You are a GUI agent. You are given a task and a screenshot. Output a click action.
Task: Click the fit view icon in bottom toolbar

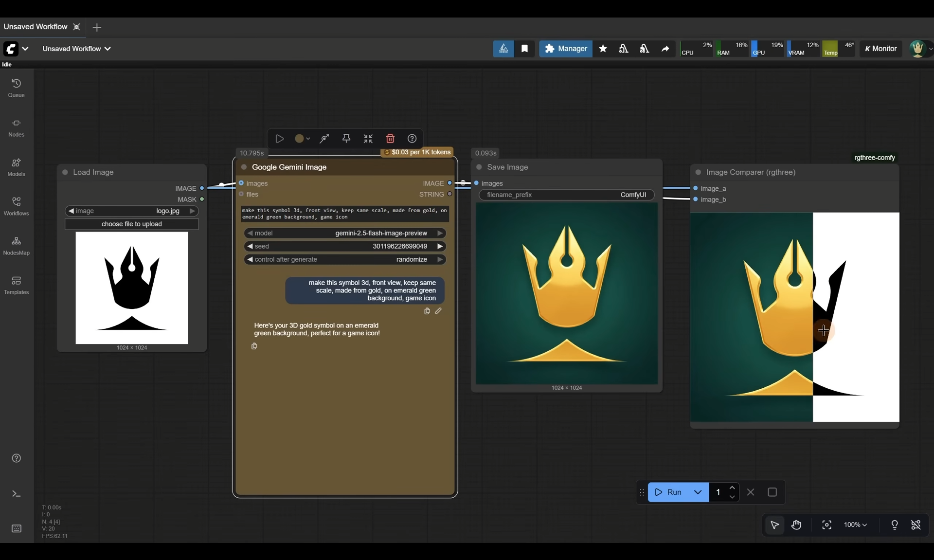coord(826,525)
